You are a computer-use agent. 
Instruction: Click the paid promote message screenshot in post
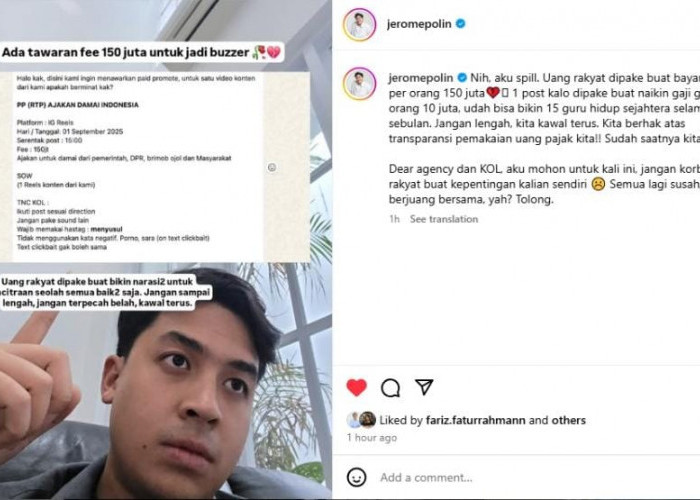(154, 167)
